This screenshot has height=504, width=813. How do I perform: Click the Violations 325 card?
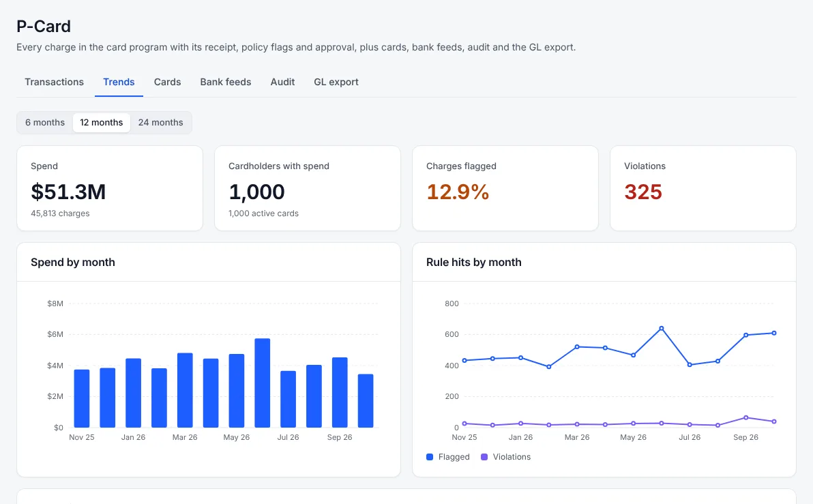pyautogui.click(x=703, y=188)
